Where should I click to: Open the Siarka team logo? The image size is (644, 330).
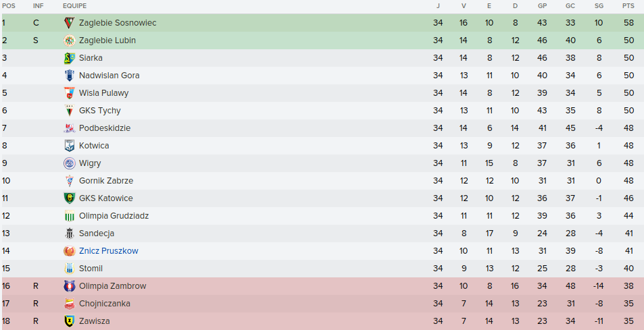(69, 58)
